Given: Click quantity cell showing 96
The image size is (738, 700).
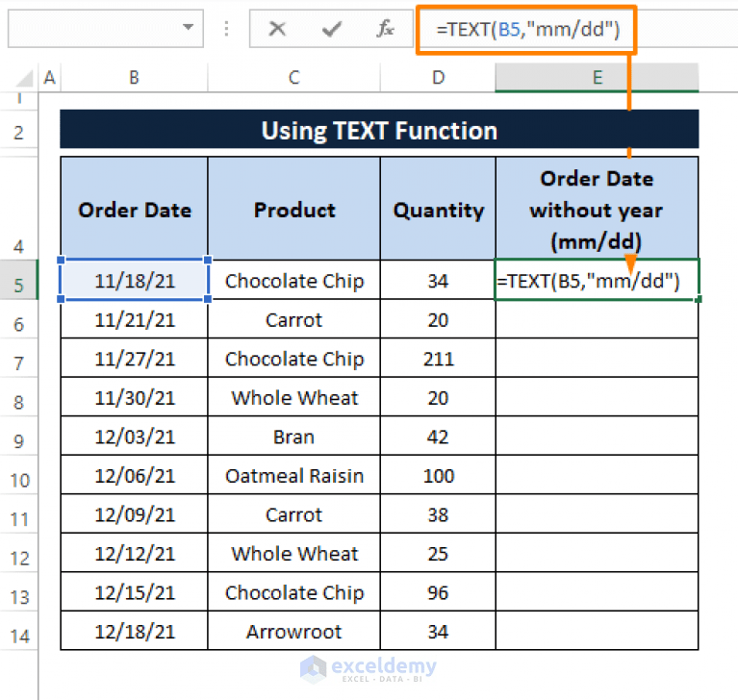Looking at the screenshot, I should click(x=438, y=592).
